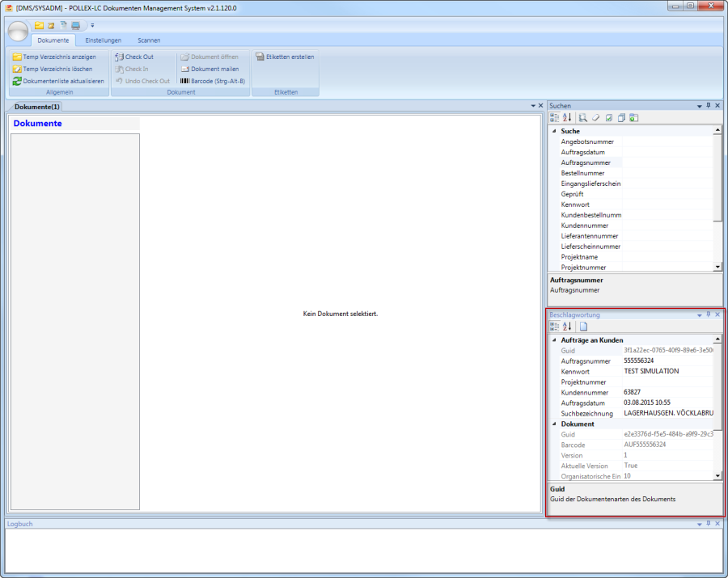The height and width of the screenshot is (578, 728).
Task: Click Etiketten erstellen in the ribbon
Action: click(285, 57)
